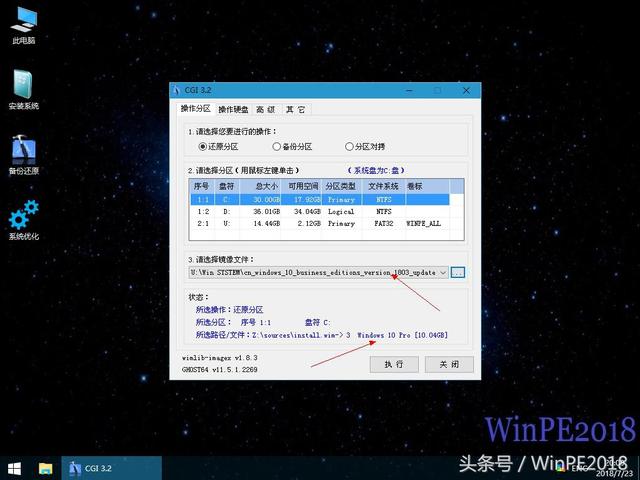
Task: Click the 文件系统 column header
Action: [383, 186]
